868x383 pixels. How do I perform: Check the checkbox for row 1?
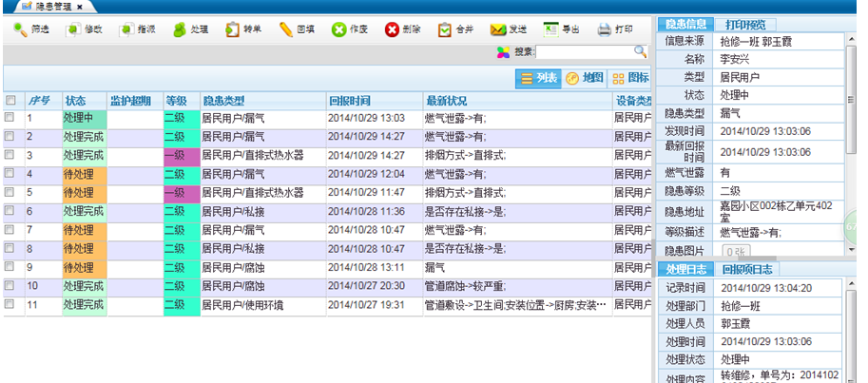click(x=10, y=118)
